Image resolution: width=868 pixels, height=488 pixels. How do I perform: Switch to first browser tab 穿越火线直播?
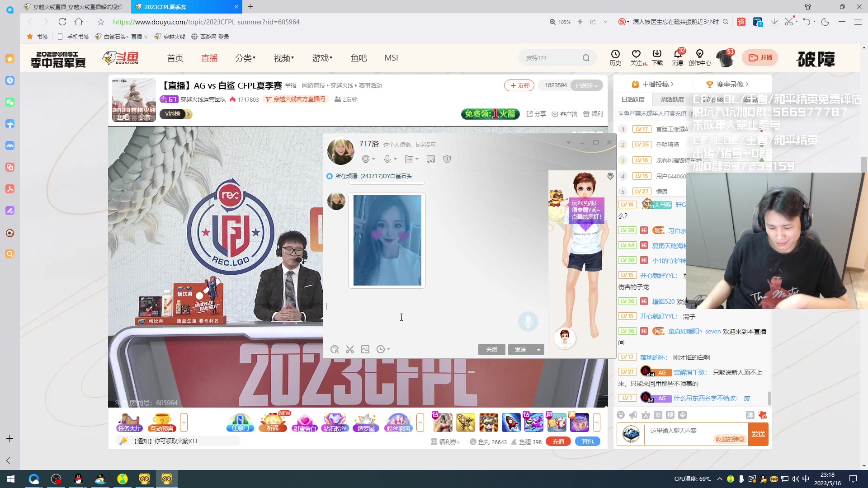click(x=75, y=7)
